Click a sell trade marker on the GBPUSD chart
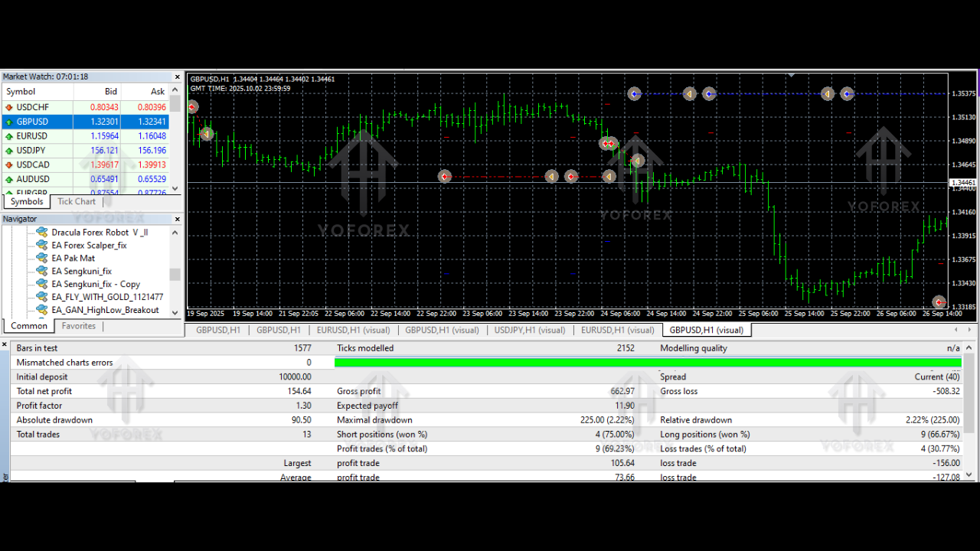The image size is (980, 551). 445,176
